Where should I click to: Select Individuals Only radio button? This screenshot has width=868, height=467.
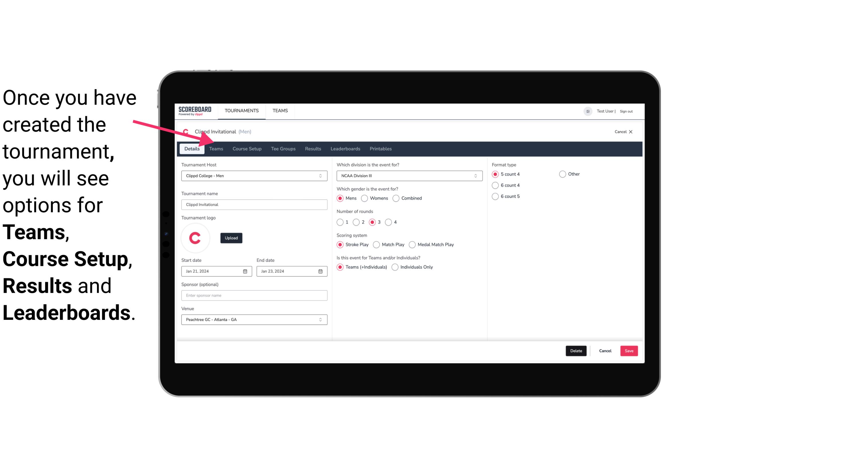(395, 267)
